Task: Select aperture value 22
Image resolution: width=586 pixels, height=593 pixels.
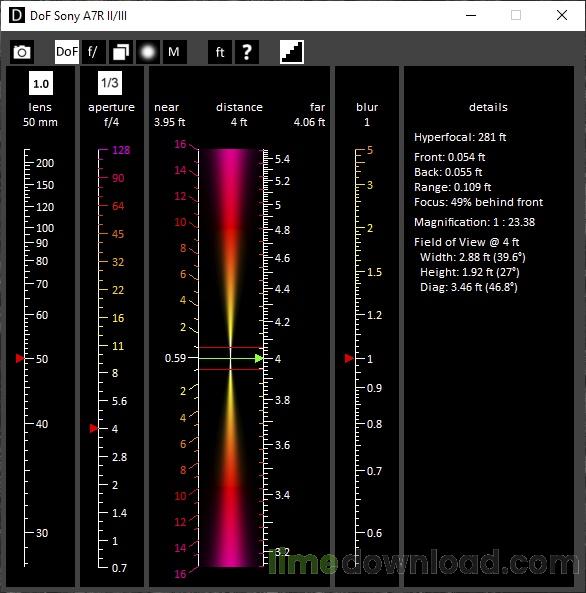Action: tap(118, 290)
